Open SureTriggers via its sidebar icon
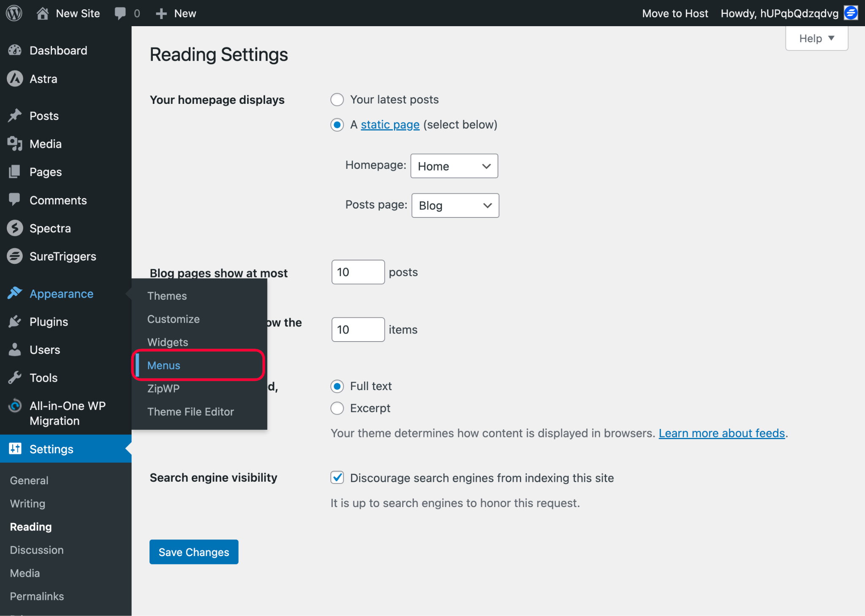Image resolution: width=865 pixels, height=616 pixels. coord(15,256)
